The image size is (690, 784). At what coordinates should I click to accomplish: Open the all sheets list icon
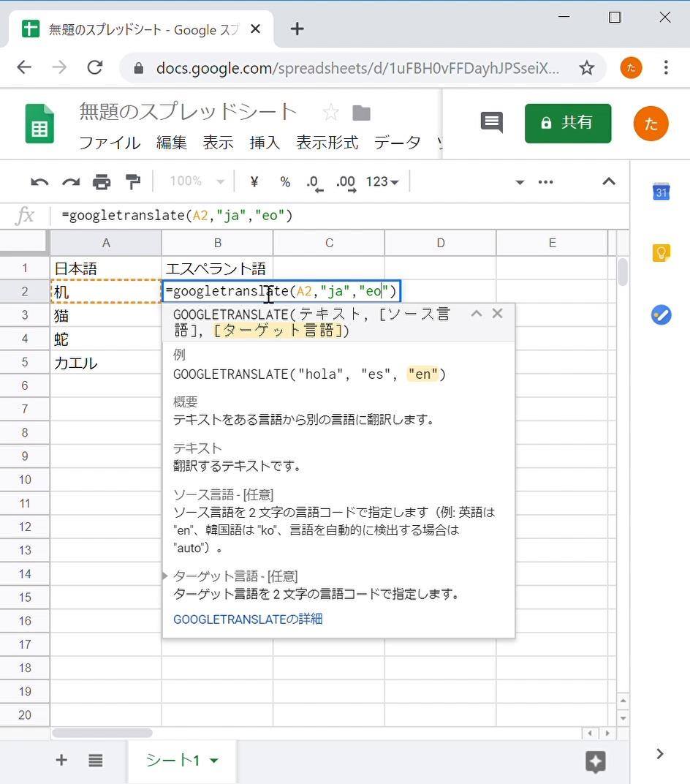pos(96,760)
